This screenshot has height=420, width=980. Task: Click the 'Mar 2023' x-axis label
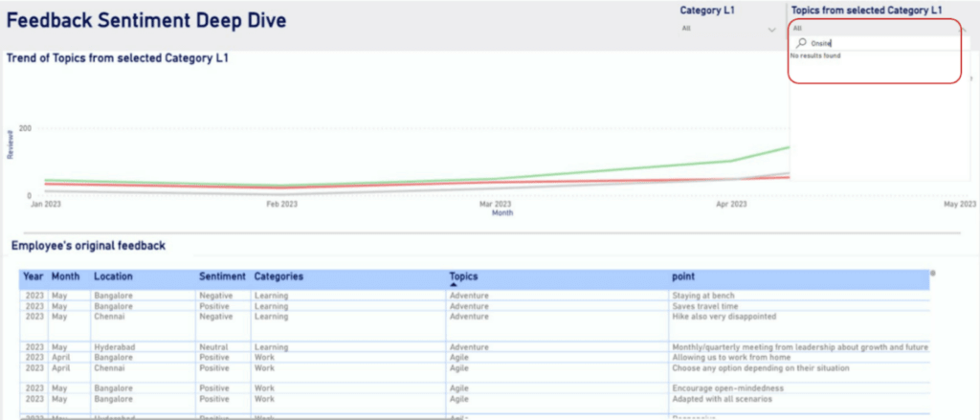pos(495,205)
